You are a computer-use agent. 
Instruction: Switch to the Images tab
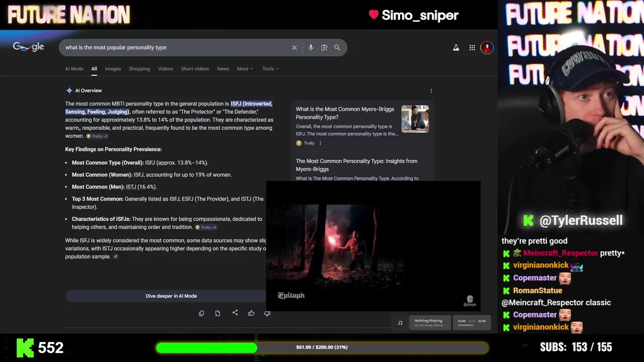point(113,69)
